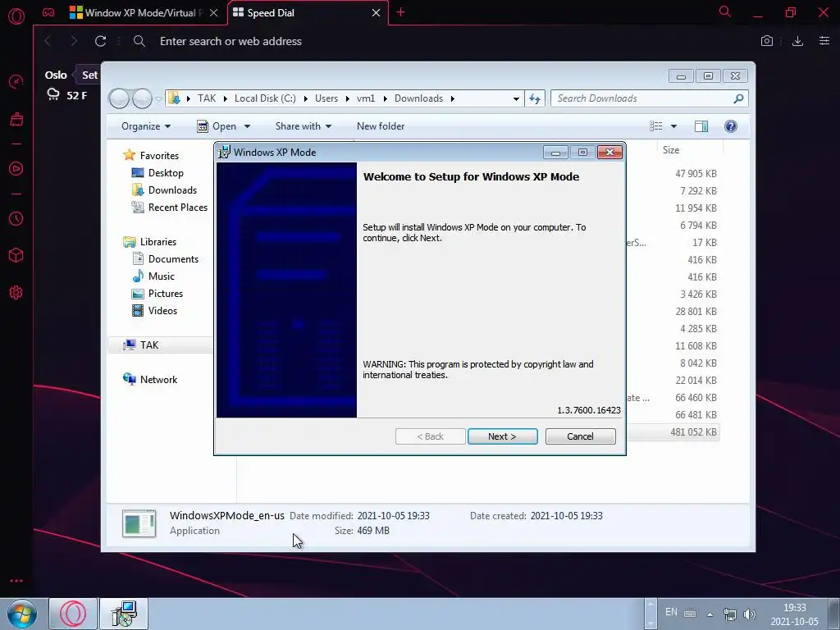This screenshot has width=840, height=630.
Task: Click the taskbar clock showing 19:33
Action: (x=794, y=614)
